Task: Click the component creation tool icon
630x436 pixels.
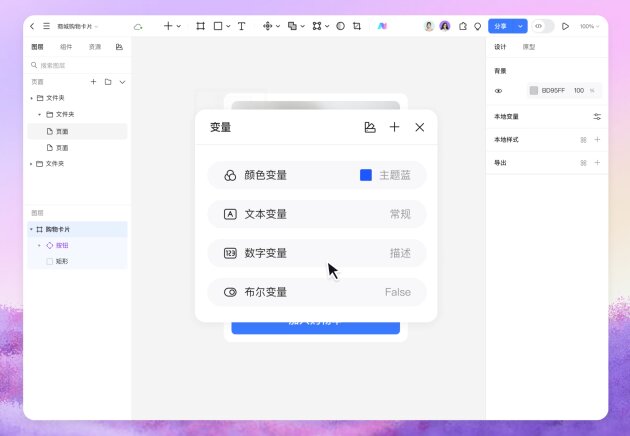Action: tap(267, 26)
